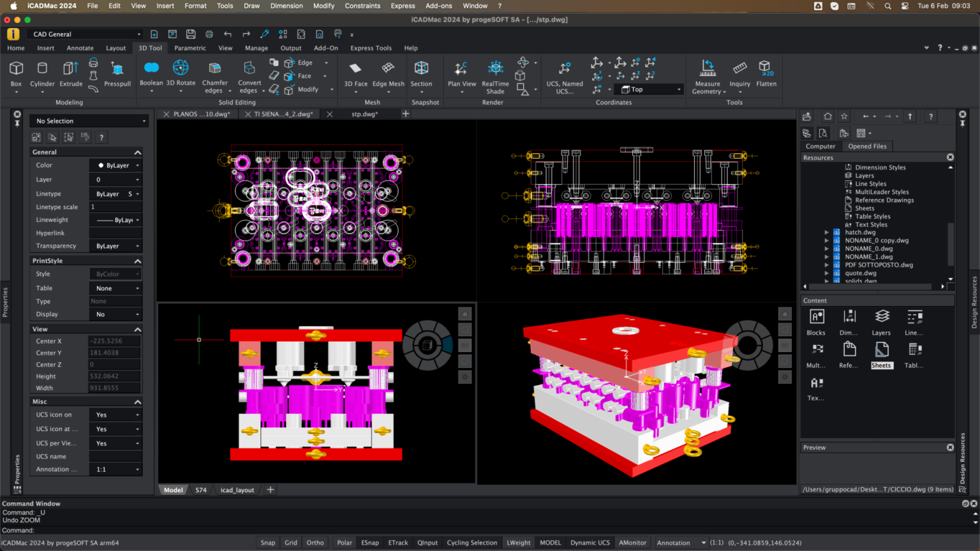Click the Linetype scale field
Viewport: 980px width, 551px height.
coord(115,207)
